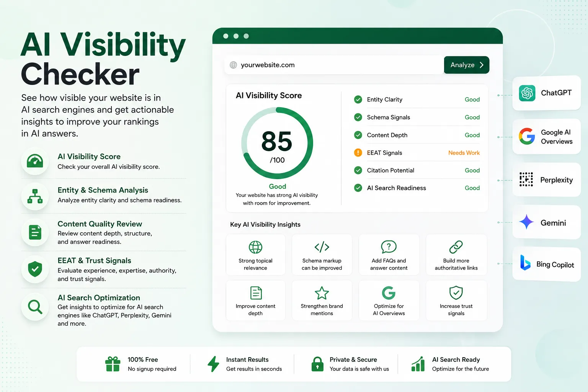Click the 'Good' status beside Entity Clarity
This screenshot has height=392, width=588.
point(472,100)
